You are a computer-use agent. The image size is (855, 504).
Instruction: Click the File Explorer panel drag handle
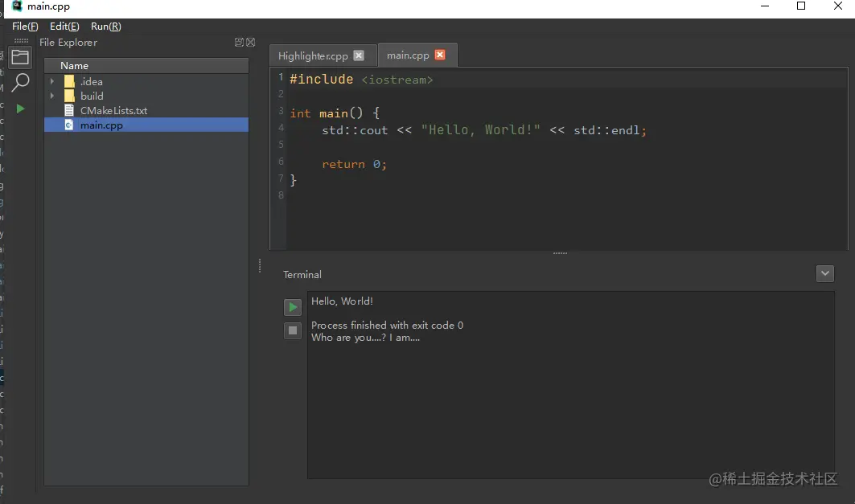[21, 41]
